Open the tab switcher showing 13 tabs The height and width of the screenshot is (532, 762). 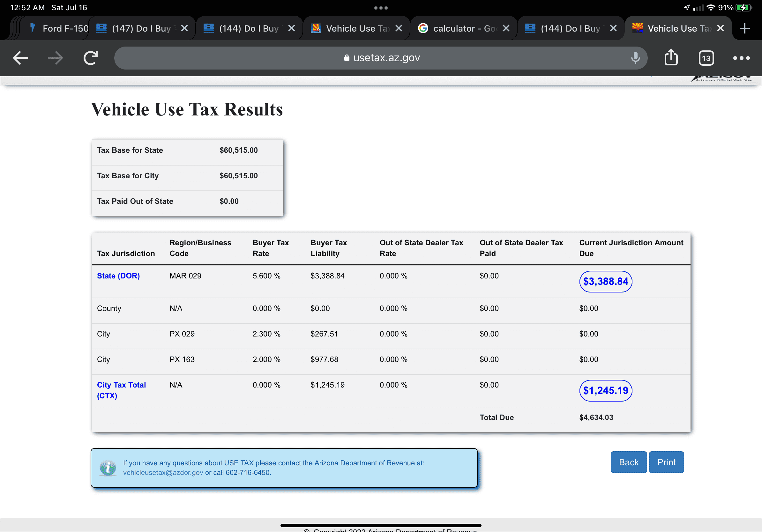[x=706, y=58]
